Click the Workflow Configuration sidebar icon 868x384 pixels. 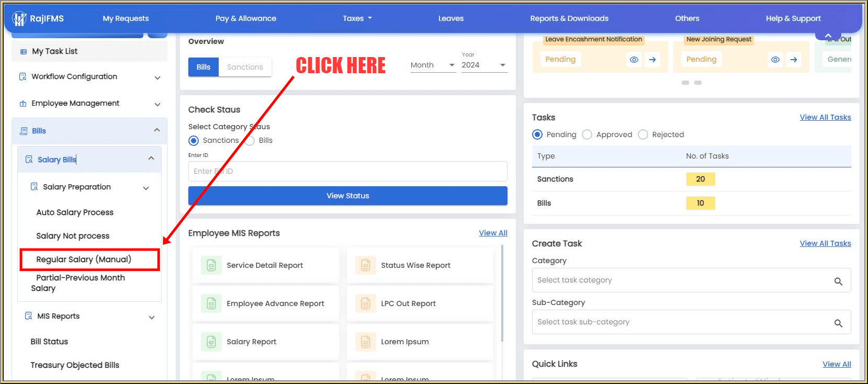[22, 77]
